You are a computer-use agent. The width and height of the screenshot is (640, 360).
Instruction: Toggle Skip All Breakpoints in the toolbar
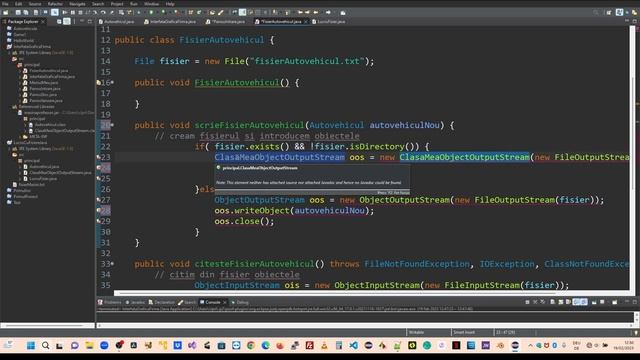[x=54, y=13]
